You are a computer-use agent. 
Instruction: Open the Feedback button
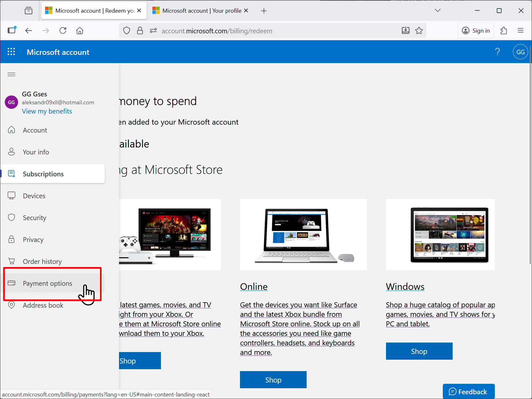click(469, 391)
